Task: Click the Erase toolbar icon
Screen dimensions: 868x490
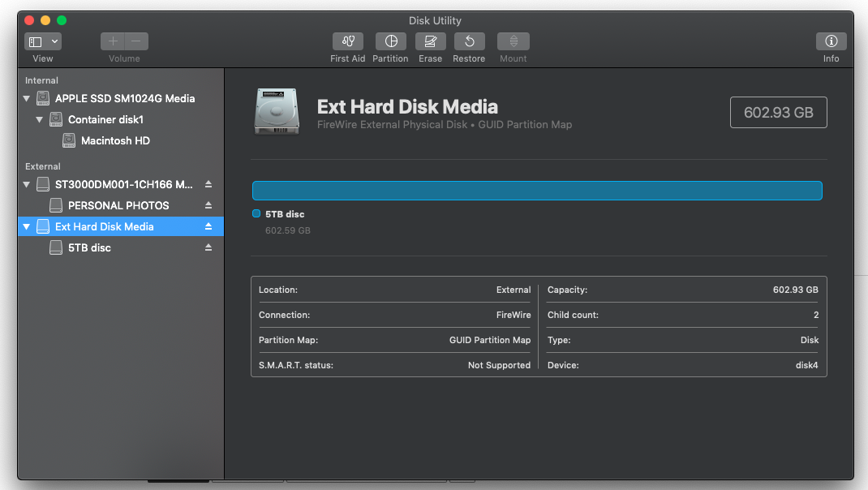Action: point(431,41)
